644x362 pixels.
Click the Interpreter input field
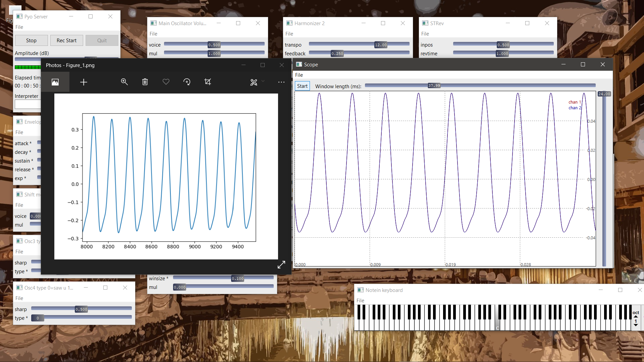point(28,105)
